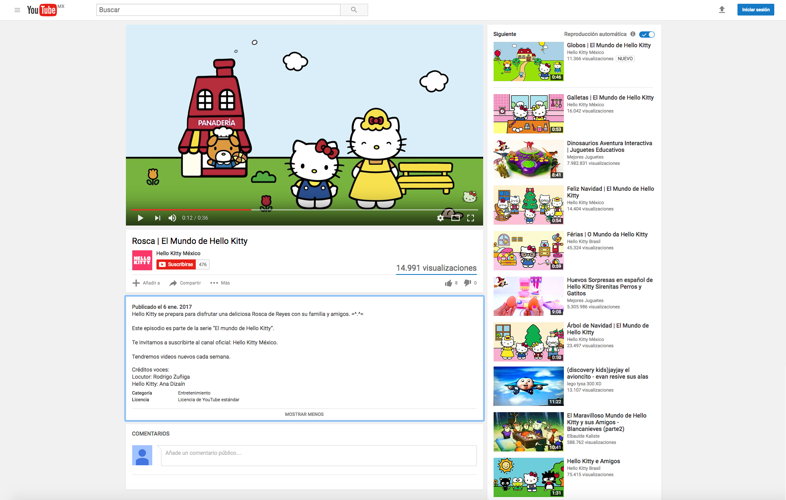
Task: Open Huevos Sorpresas en español video title
Action: pos(610,286)
